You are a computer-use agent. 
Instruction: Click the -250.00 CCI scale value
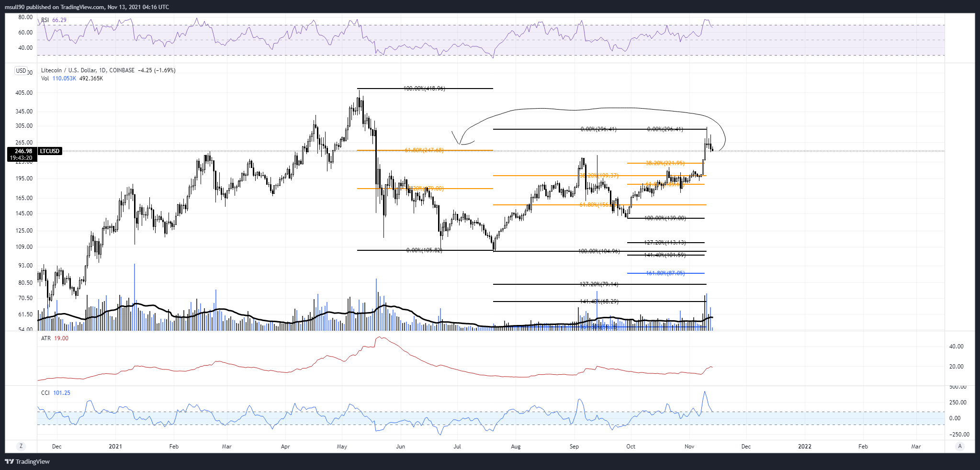point(959,435)
